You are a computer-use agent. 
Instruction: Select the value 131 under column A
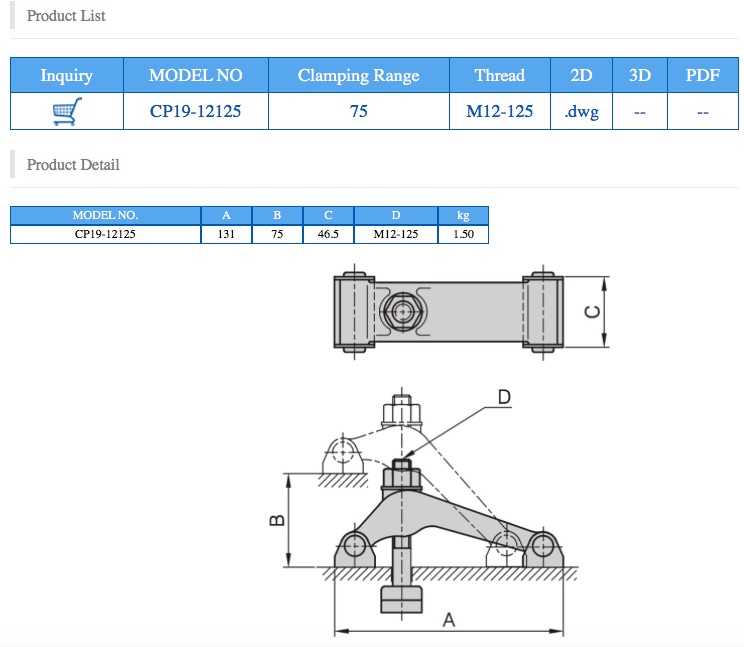[x=226, y=234]
